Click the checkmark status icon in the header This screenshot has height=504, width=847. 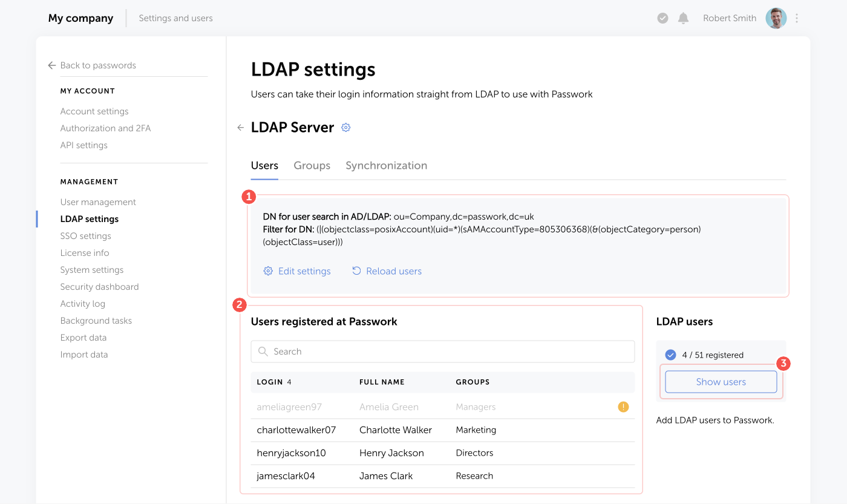tap(662, 18)
